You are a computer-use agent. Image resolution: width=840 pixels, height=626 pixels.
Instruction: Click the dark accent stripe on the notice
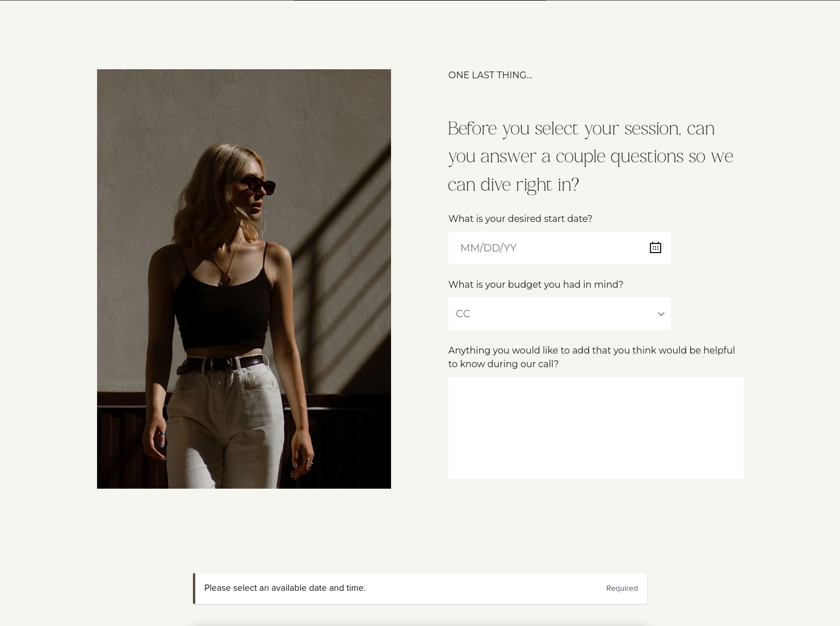(194, 589)
